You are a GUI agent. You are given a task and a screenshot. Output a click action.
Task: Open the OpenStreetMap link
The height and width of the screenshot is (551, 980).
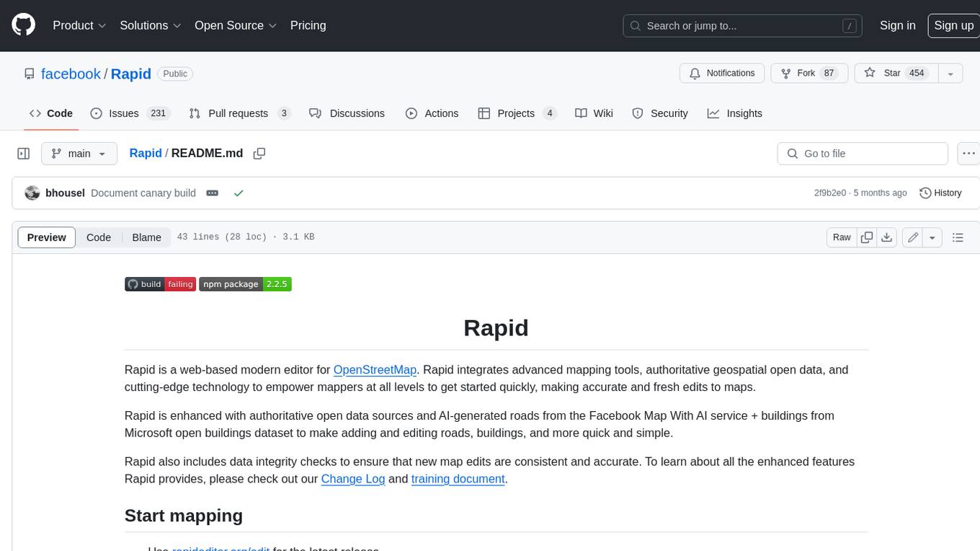click(375, 370)
